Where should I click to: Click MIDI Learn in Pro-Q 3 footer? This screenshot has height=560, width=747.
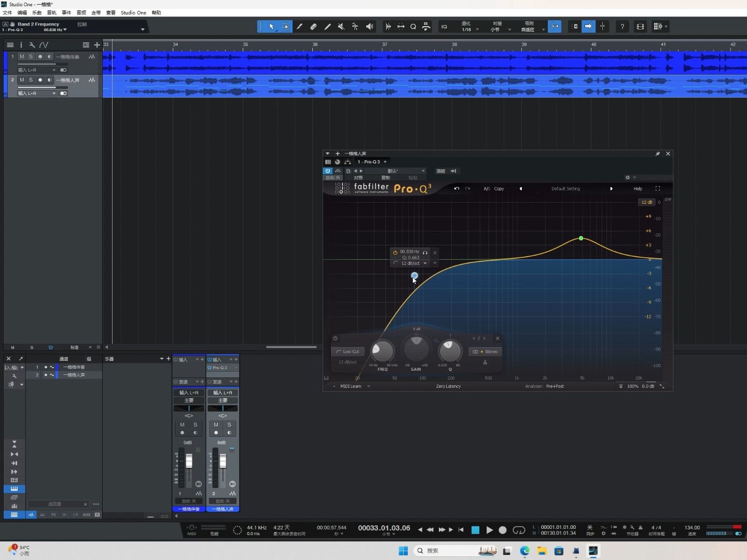pos(351,386)
